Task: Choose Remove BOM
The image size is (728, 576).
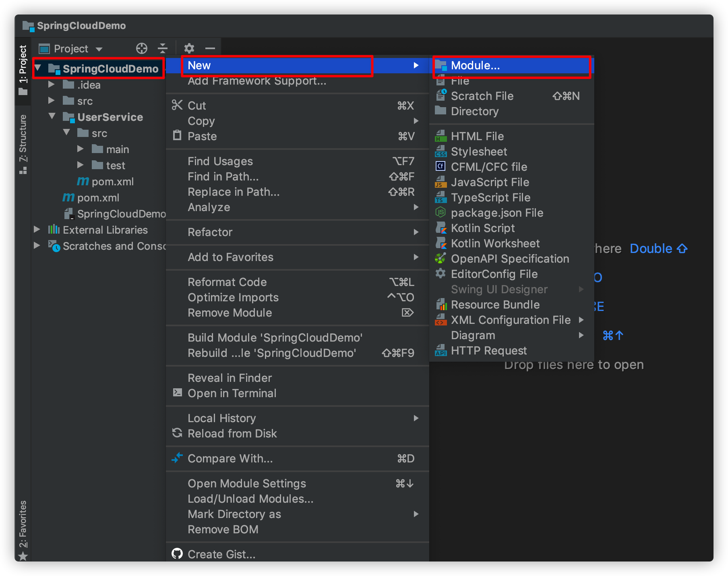Action: click(x=298, y=529)
